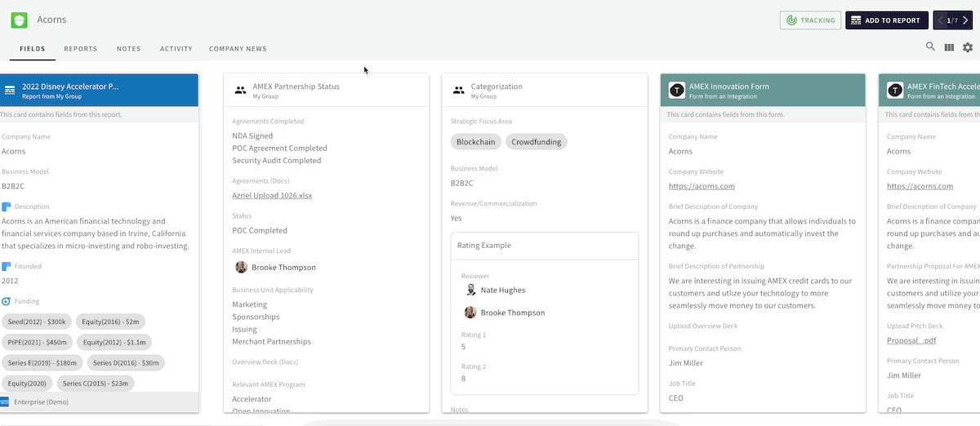980x426 pixels.
Task: Click Brooke Thompson's avatar under AMEX Internal Lead
Action: 241,267
